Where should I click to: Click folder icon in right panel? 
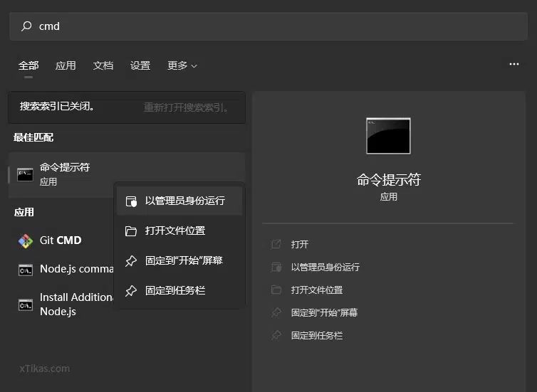tap(276, 290)
